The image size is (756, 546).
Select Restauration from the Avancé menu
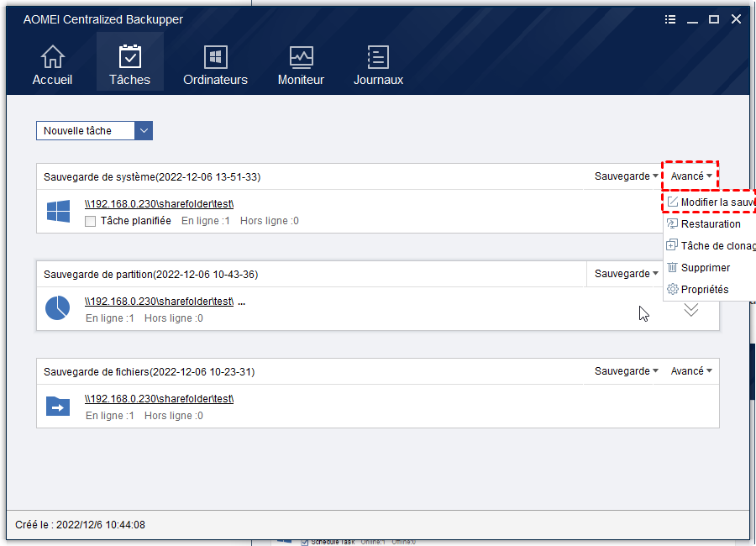[710, 223]
